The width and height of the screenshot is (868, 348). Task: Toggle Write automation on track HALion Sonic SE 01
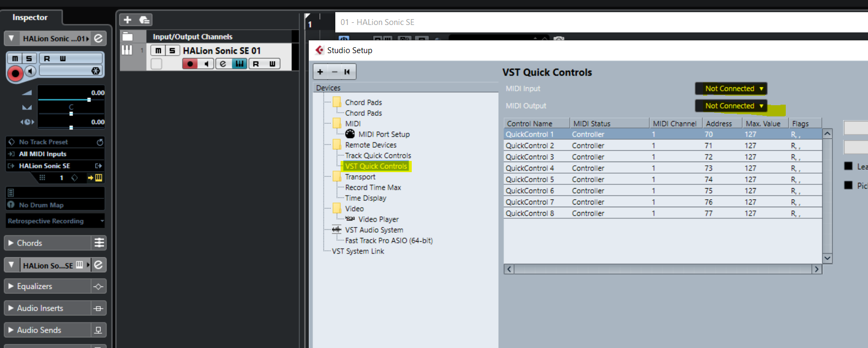click(272, 64)
